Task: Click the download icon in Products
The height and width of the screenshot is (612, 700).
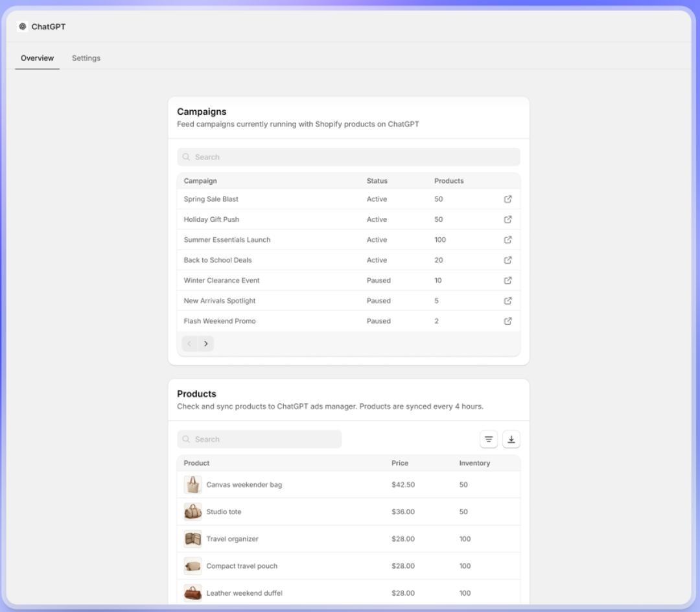Action: [511, 440]
